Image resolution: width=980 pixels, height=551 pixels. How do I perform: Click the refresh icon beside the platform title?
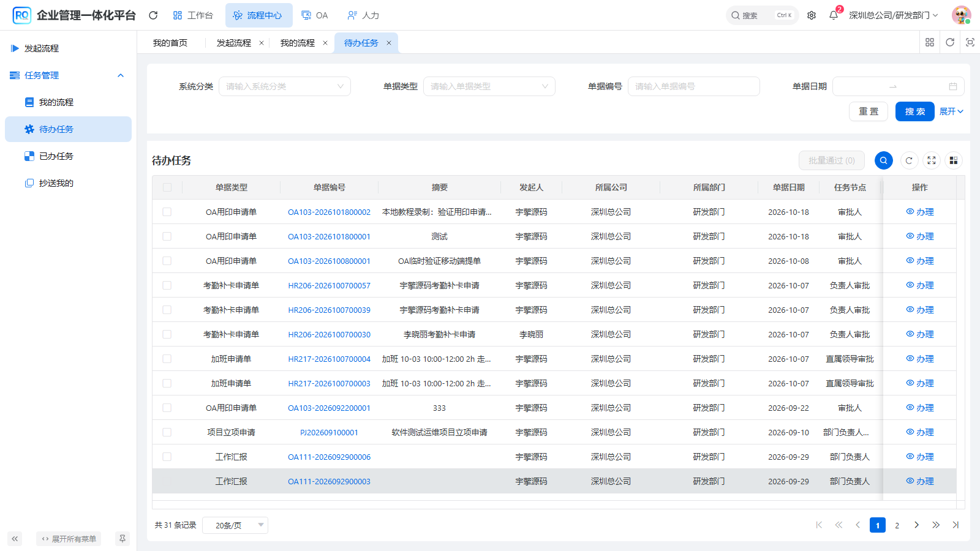click(153, 15)
